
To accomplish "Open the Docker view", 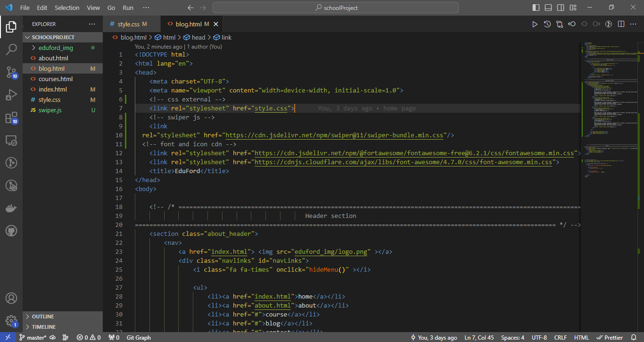I will pos(11,208).
